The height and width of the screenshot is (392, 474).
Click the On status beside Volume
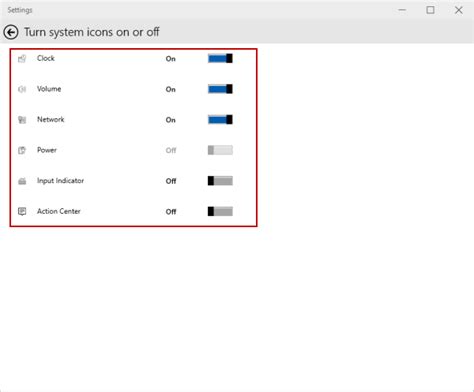tap(171, 89)
